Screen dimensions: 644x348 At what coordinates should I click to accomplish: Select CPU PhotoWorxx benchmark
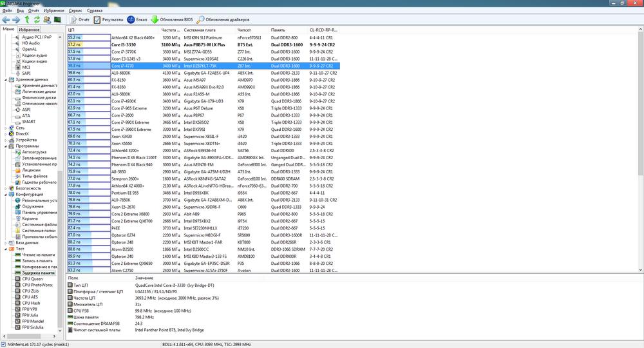(x=37, y=285)
